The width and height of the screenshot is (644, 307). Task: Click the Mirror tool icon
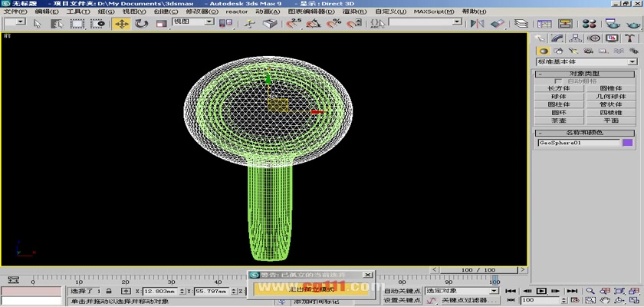click(x=477, y=24)
